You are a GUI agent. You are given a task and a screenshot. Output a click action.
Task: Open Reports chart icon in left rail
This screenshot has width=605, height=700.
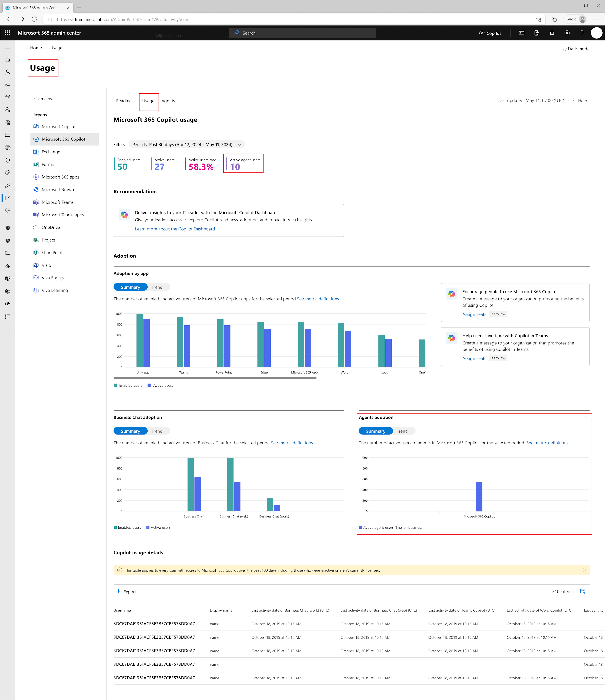8,198
